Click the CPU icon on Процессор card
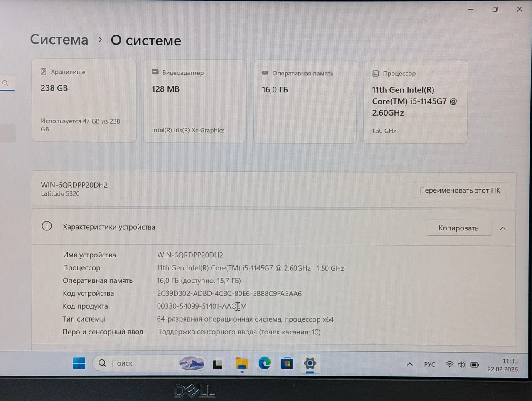The height and width of the screenshot is (401, 532). [x=375, y=73]
